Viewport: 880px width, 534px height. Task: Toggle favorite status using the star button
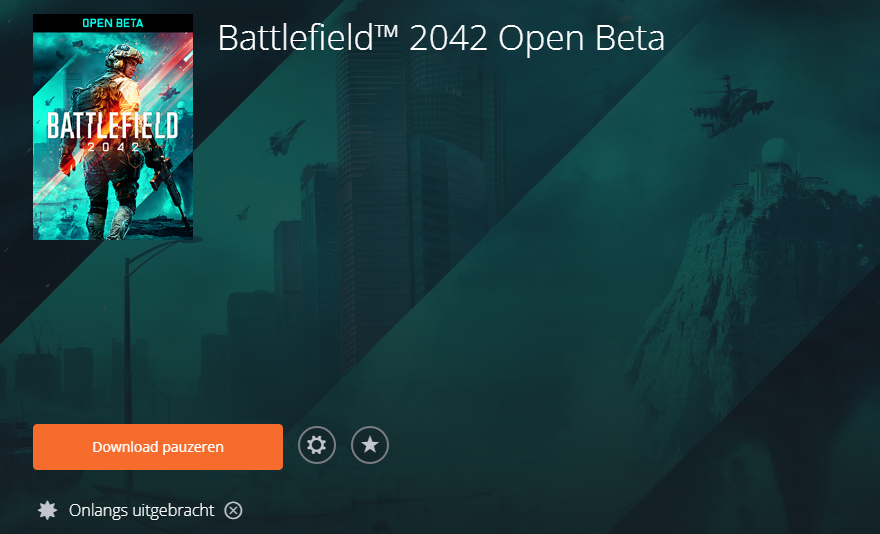[x=370, y=445]
